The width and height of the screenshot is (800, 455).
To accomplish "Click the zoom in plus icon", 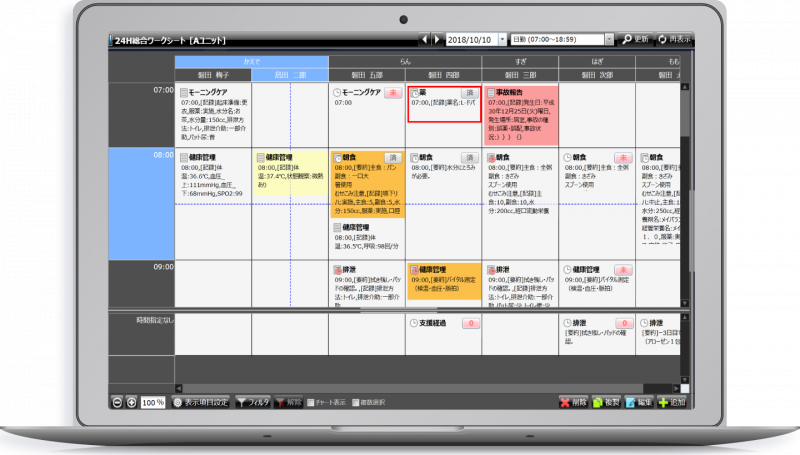I will (x=131, y=402).
